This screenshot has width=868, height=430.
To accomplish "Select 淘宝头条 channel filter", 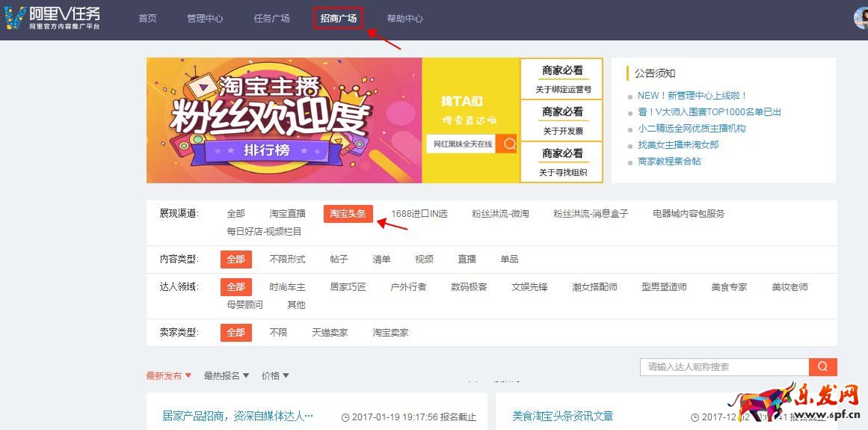I will click(348, 214).
